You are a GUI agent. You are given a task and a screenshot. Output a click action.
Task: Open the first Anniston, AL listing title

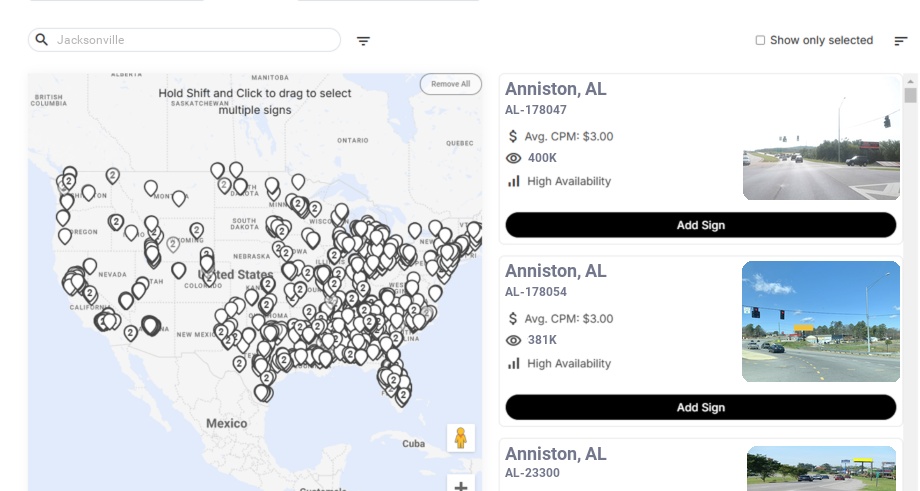click(556, 89)
